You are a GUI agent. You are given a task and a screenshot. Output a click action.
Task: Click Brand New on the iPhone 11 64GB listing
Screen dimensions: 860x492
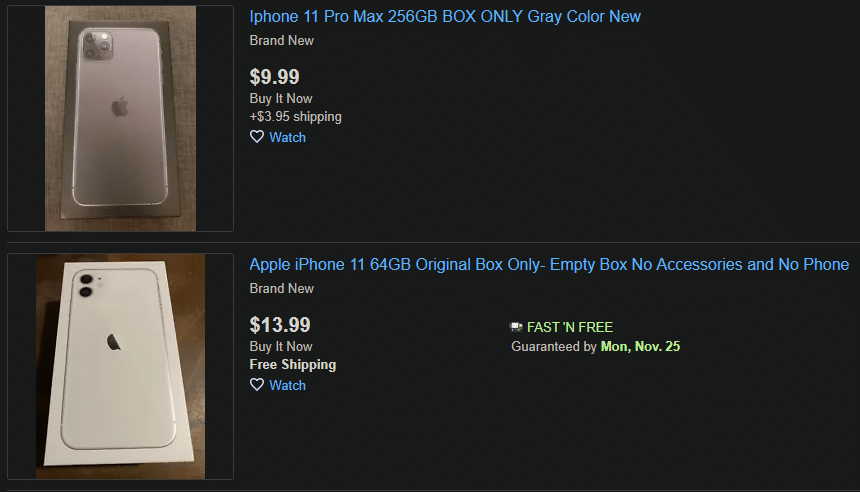[x=281, y=289]
